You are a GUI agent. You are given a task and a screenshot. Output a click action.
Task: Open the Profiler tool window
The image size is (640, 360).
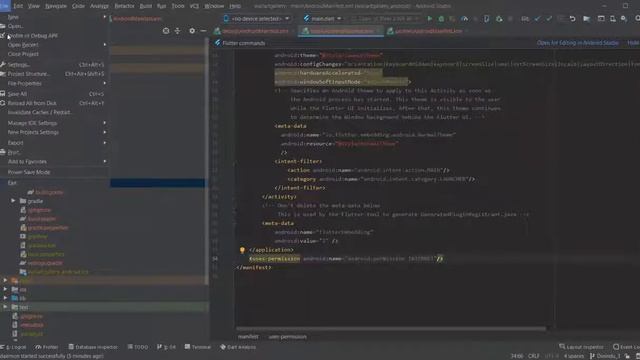[47, 347]
